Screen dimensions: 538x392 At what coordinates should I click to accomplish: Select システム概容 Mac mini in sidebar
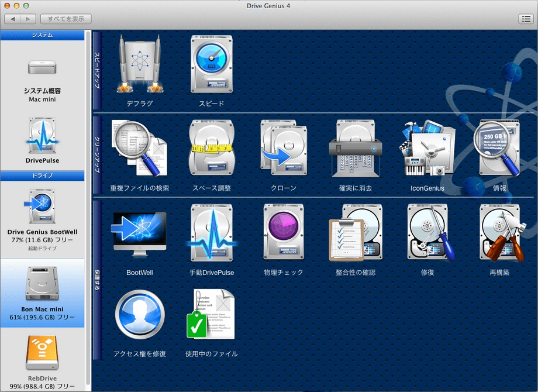(x=42, y=81)
